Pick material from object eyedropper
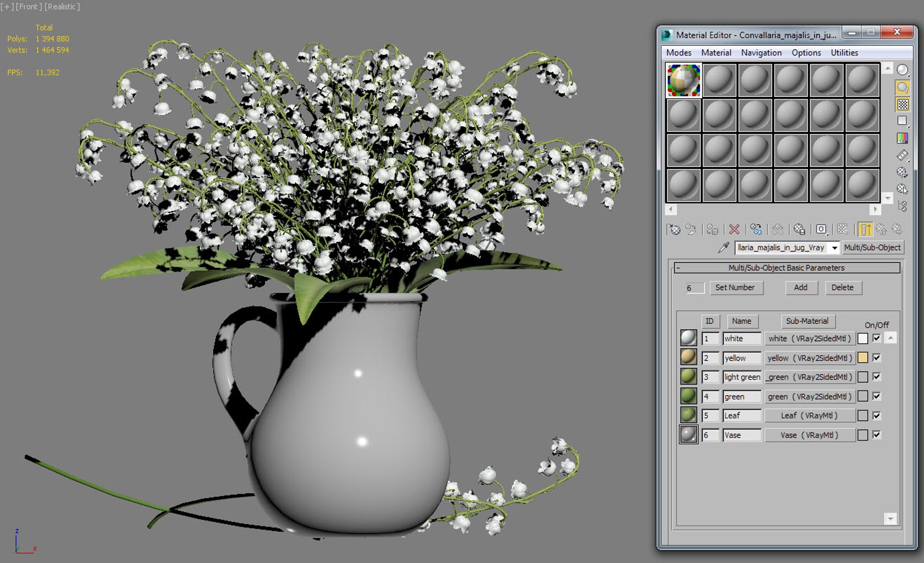This screenshot has width=924, height=563. click(x=724, y=248)
